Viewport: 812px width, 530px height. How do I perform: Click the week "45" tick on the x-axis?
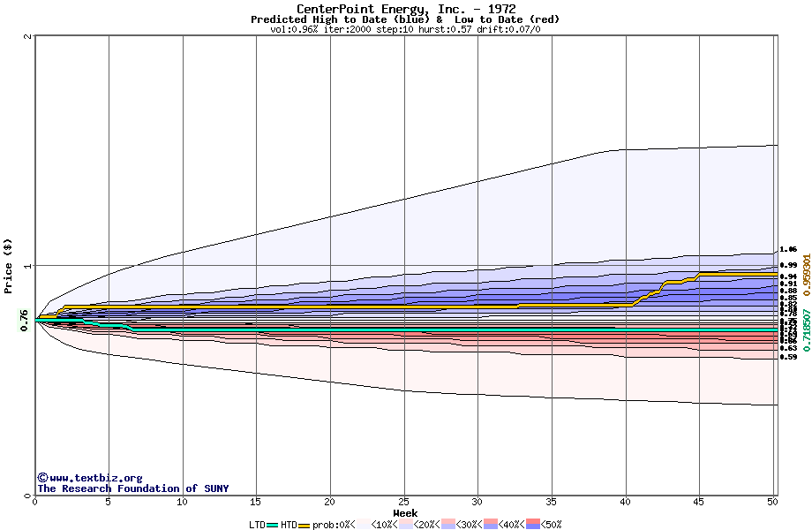(x=699, y=502)
